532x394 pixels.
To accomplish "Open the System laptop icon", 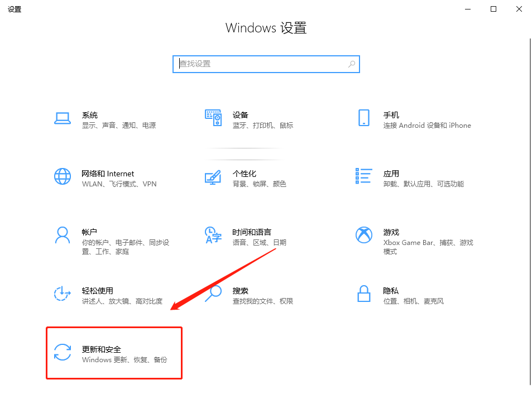I will point(63,118).
